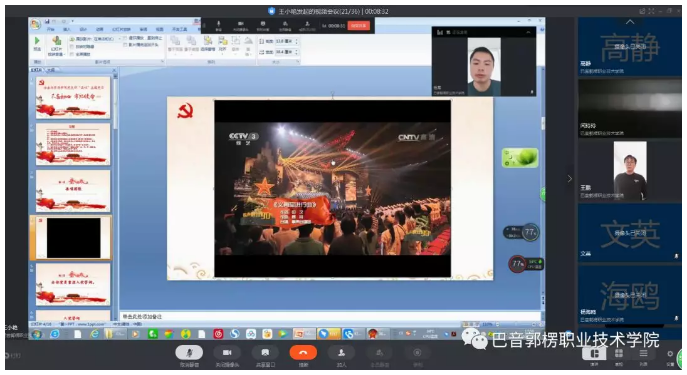
Task: Open meeting settings via the gear icon
Action: [670, 354]
